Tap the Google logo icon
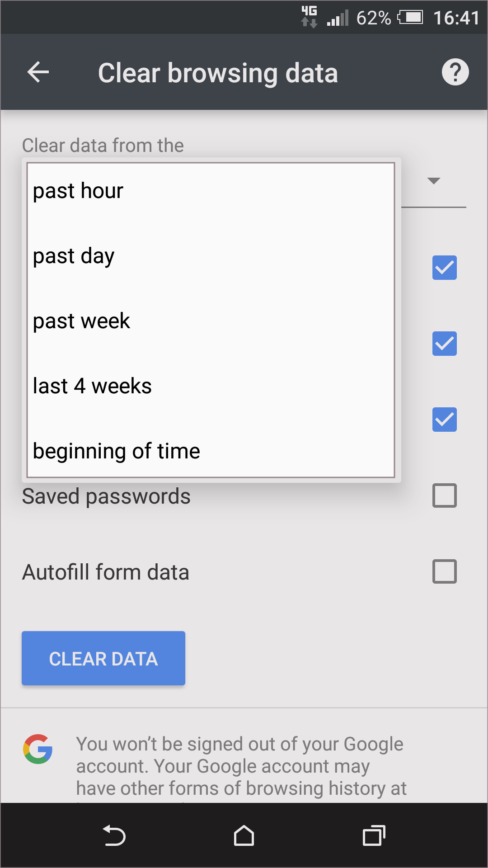This screenshot has height=868, width=488. pyautogui.click(x=38, y=749)
